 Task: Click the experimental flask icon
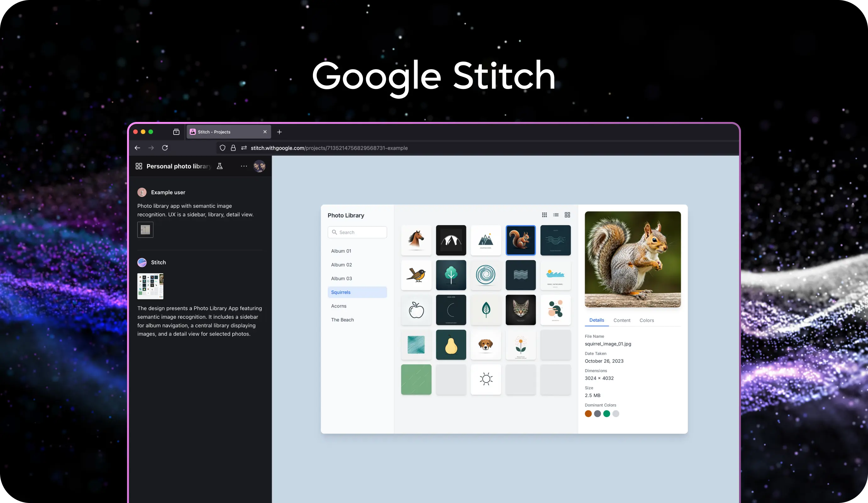(220, 166)
